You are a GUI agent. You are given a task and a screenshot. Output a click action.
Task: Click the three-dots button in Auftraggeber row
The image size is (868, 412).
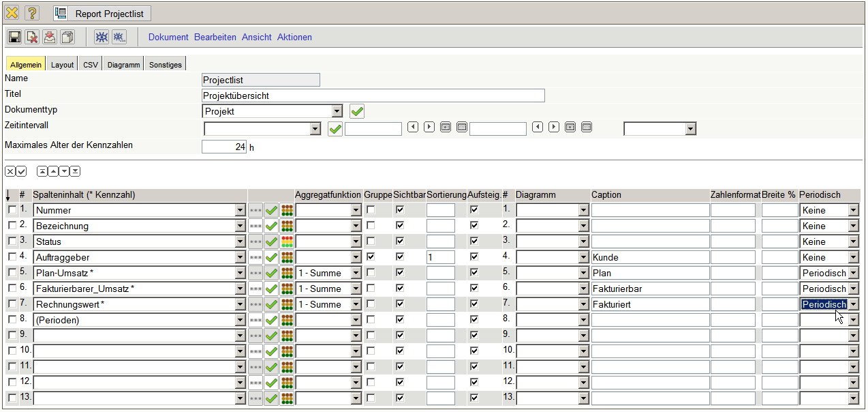[255, 257]
